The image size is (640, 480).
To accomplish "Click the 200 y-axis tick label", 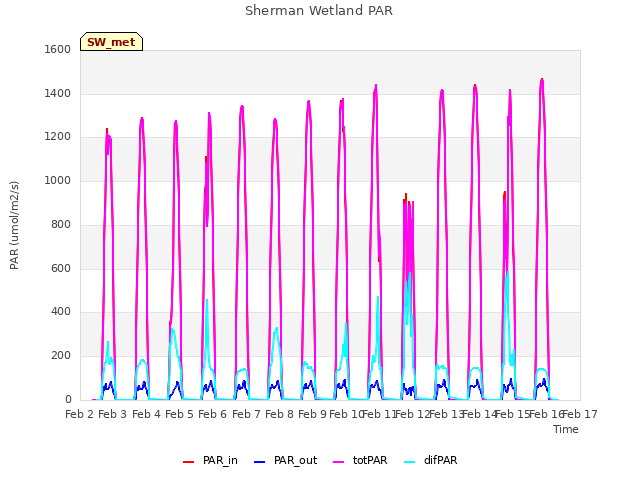I will [x=61, y=356].
